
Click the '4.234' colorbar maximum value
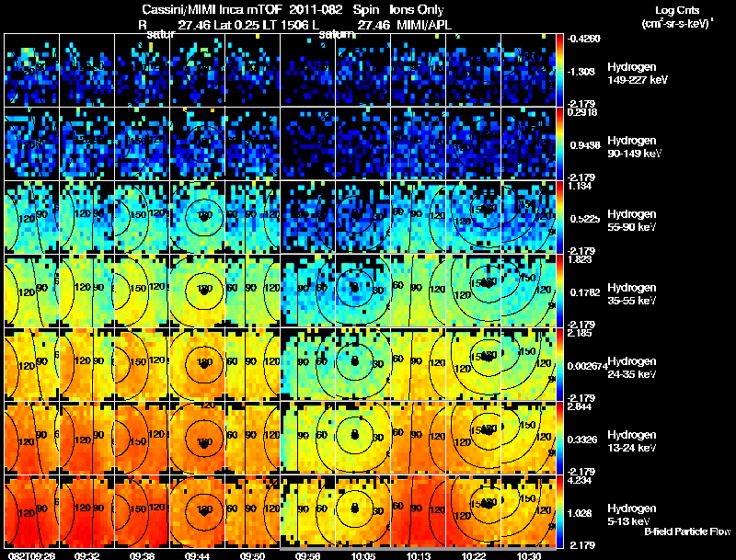pyautogui.click(x=580, y=480)
